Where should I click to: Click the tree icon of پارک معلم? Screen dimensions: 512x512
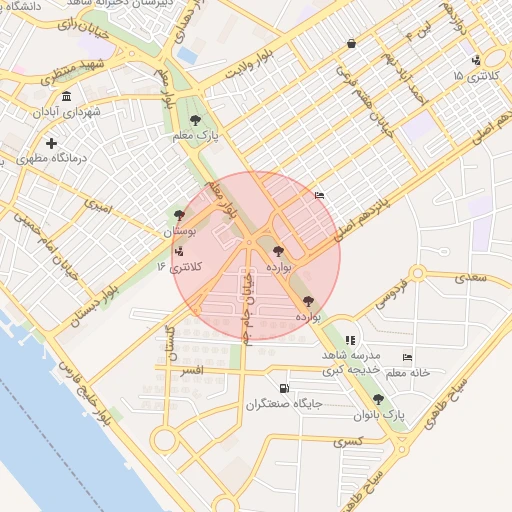click(x=195, y=120)
